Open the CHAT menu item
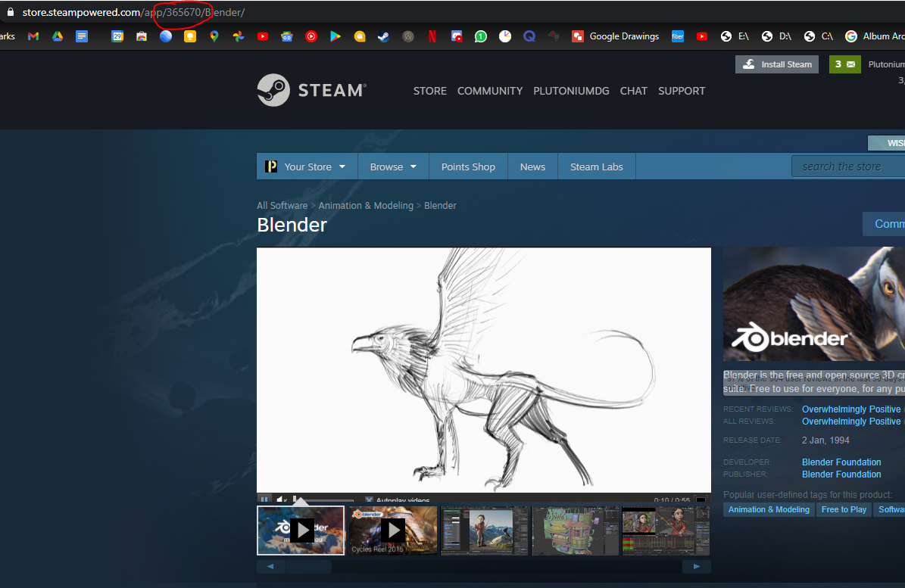 click(634, 91)
